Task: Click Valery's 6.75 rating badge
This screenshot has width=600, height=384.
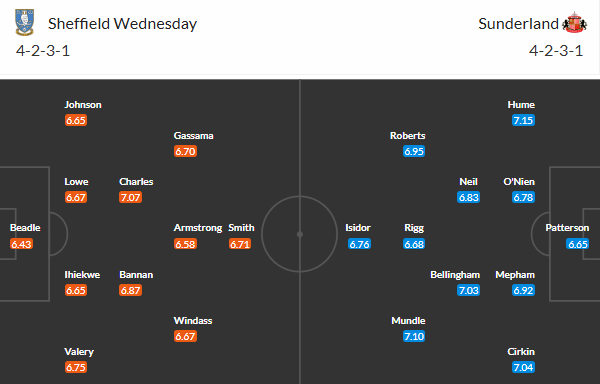Action: [76, 367]
